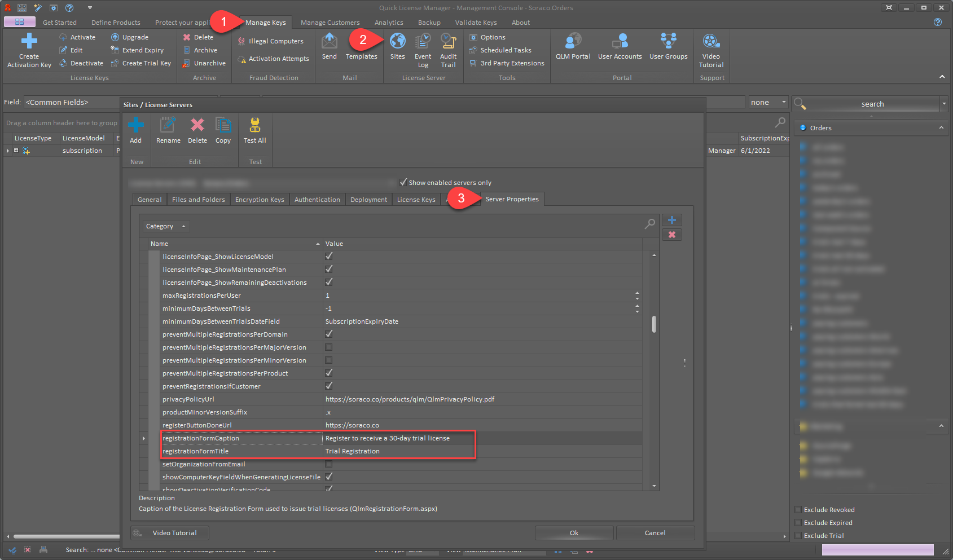Click the Test All servers icon
Screen dimensions: 953x560
pos(254,126)
